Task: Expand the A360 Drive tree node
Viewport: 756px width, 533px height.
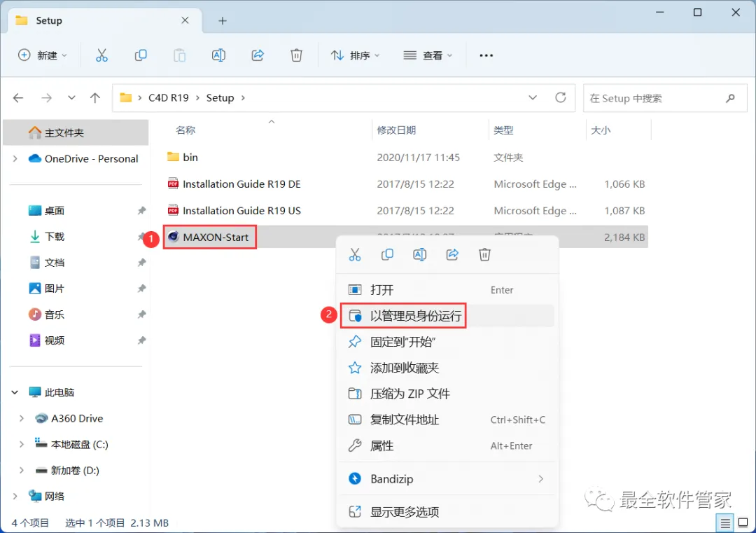Action: (x=22, y=419)
